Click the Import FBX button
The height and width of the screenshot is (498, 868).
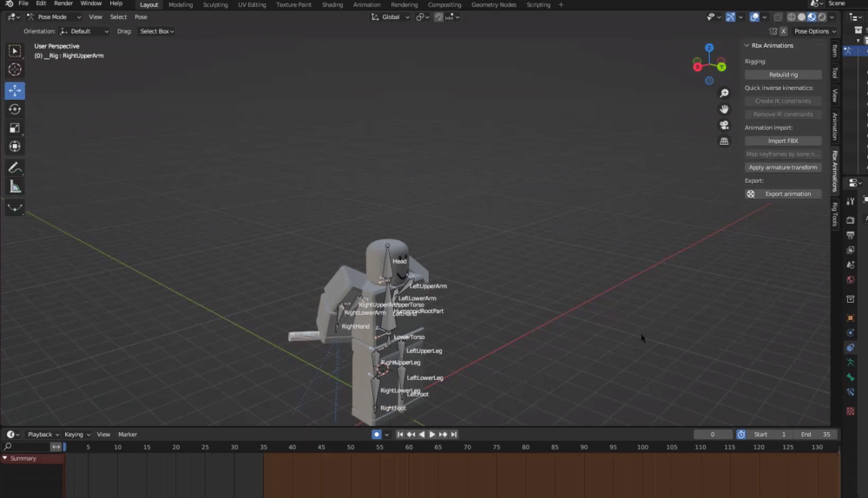783,141
